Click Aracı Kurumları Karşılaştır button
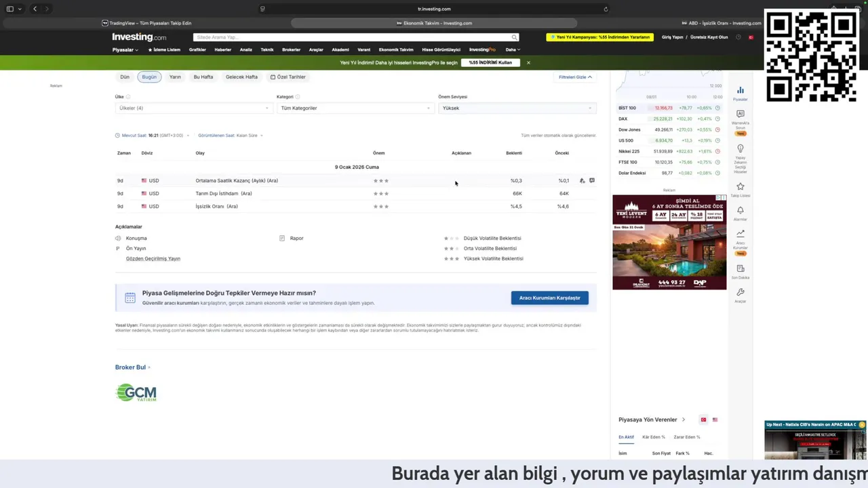Viewport: 868px width, 488px height. click(550, 298)
